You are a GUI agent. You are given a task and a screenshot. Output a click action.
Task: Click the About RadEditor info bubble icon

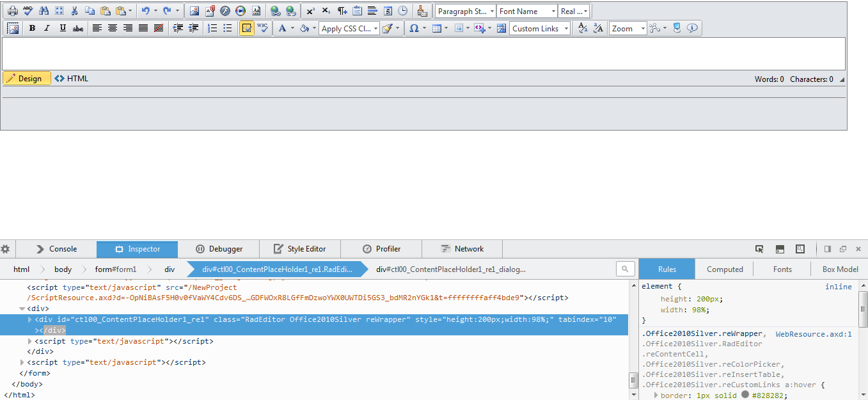click(692, 28)
